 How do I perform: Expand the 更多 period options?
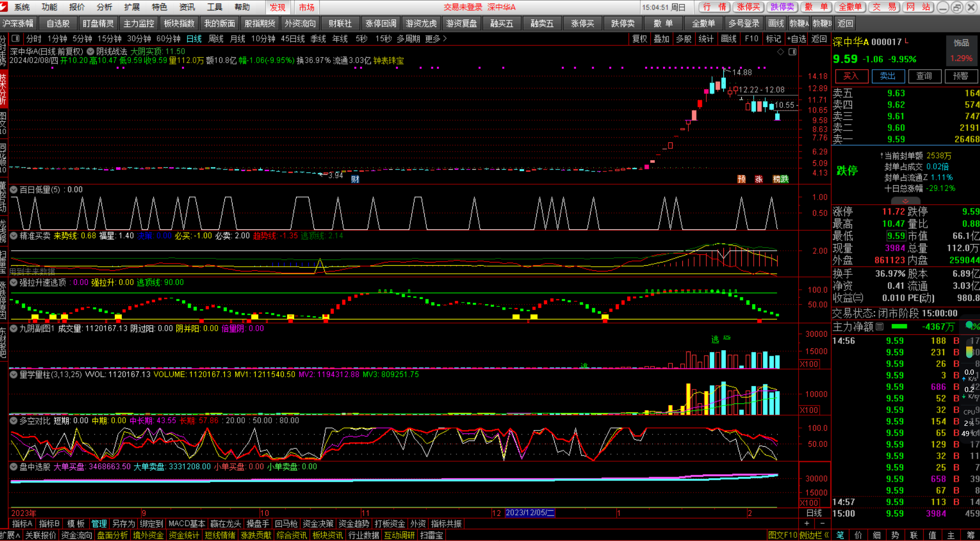pyautogui.click(x=436, y=39)
